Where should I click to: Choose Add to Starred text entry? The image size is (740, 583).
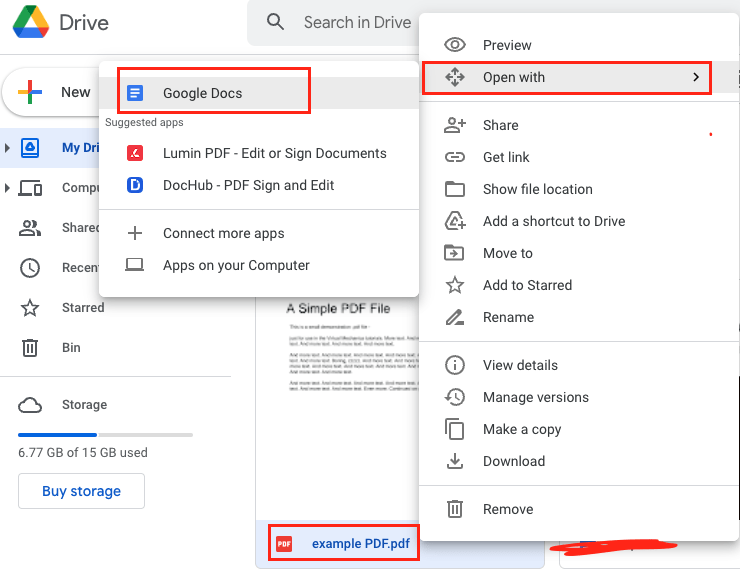click(x=527, y=285)
